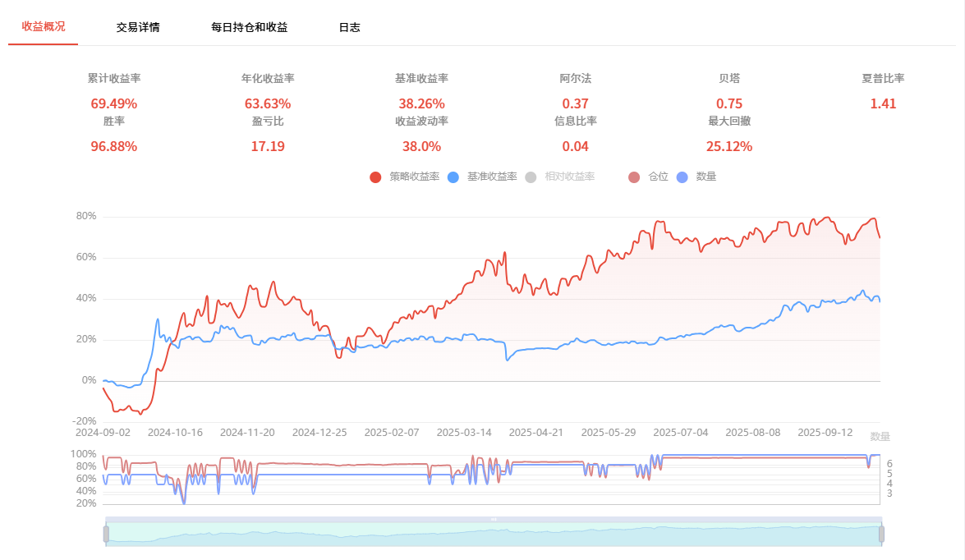Click the 最大回撤 value 25.12%

(x=728, y=146)
